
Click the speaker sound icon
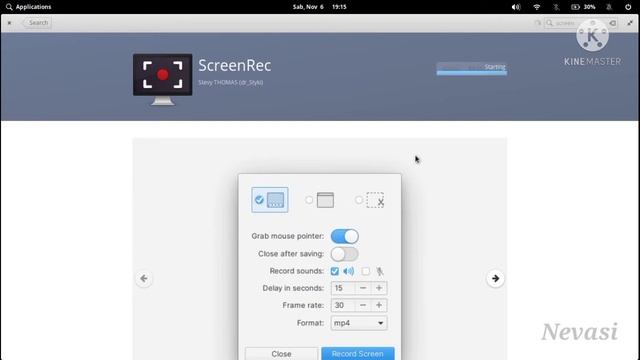click(349, 271)
